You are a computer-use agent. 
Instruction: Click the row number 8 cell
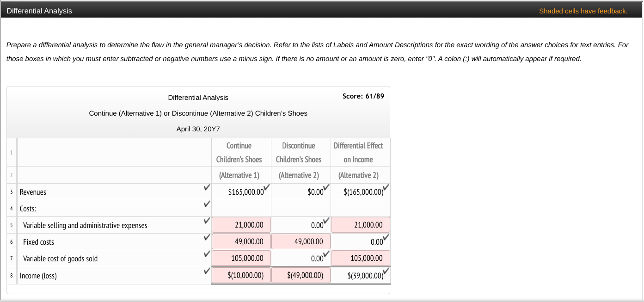(x=12, y=276)
